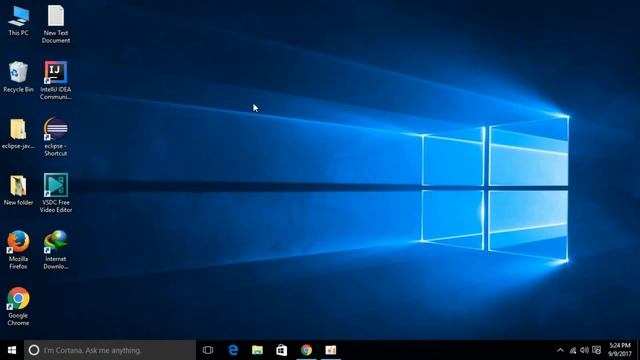Click the Show desktop strip at taskbar end

pos(638,350)
